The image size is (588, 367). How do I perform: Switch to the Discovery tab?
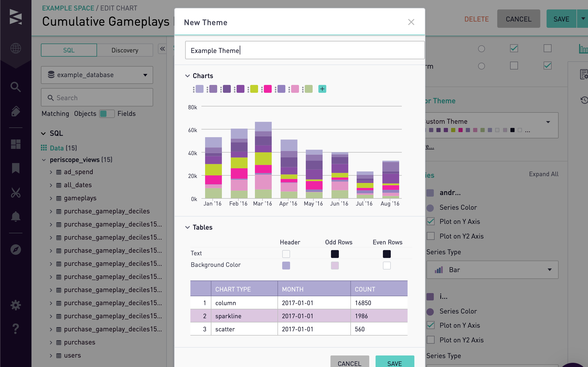pos(125,50)
